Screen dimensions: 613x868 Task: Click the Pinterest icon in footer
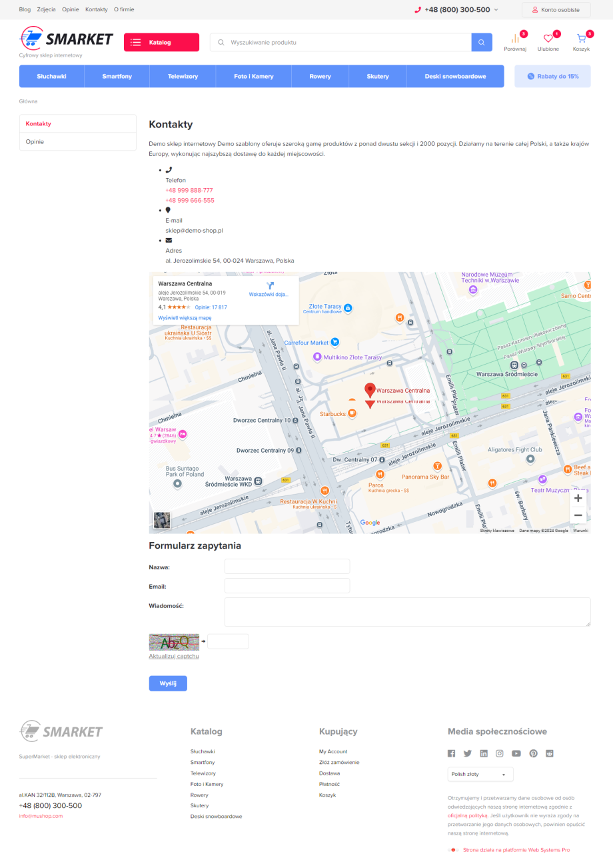[533, 753]
